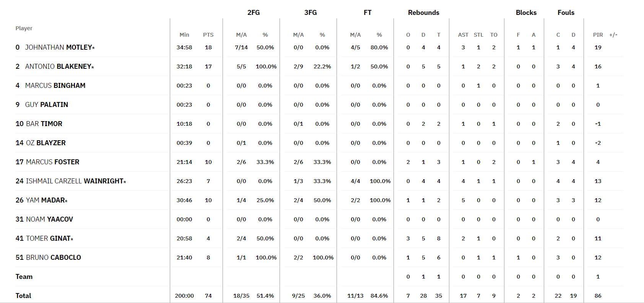The height and width of the screenshot is (303, 644).
Task: Select Marcus Bingham player row name
Action: 55,86
